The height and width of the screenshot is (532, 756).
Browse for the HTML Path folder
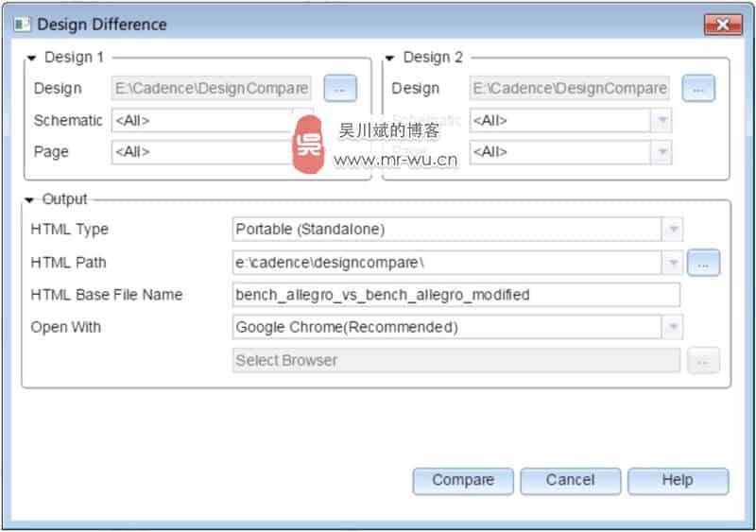703,263
